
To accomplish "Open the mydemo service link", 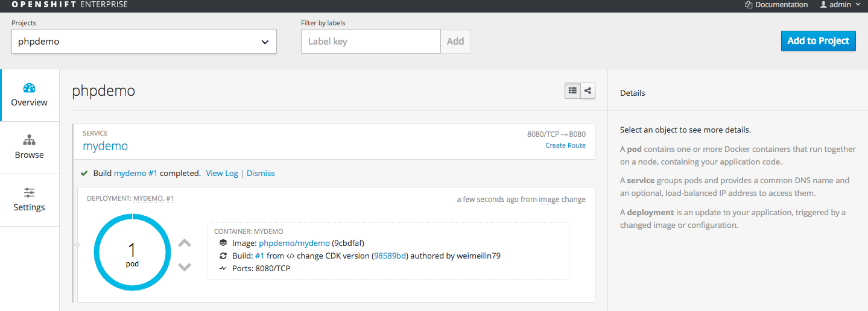I will tap(105, 146).
